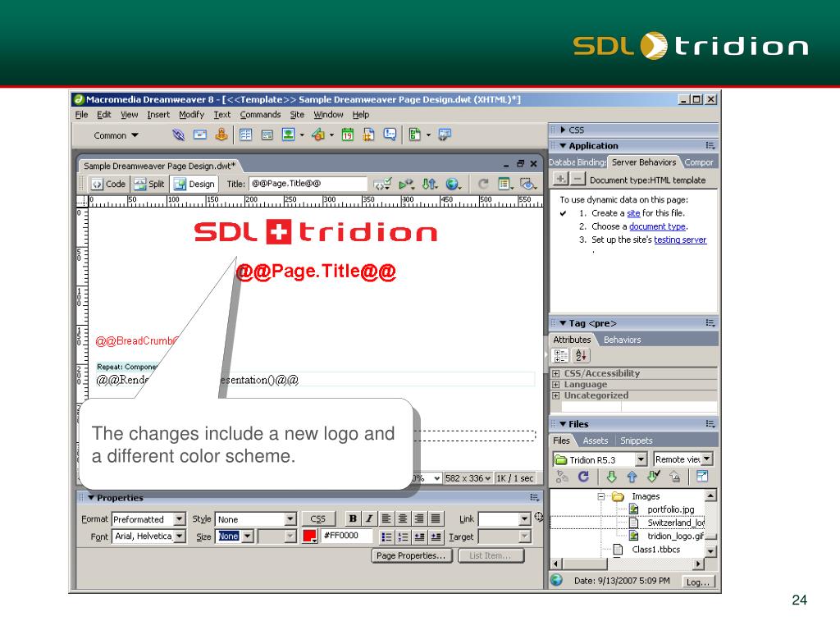Click the Media insert icon

point(318,135)
